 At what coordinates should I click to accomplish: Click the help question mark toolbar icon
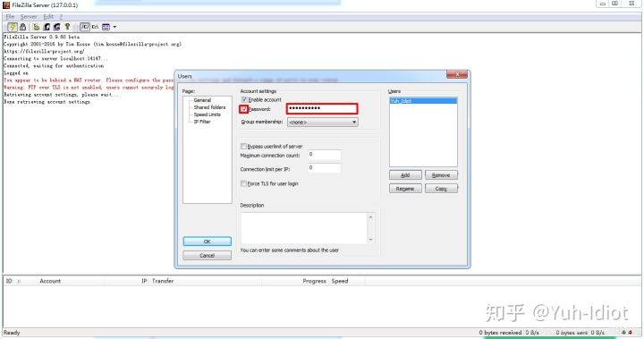coord(67,27)
